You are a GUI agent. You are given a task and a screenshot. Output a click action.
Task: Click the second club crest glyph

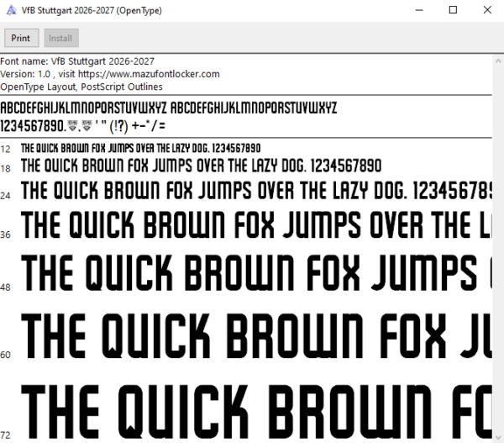[x=87, y=126]
